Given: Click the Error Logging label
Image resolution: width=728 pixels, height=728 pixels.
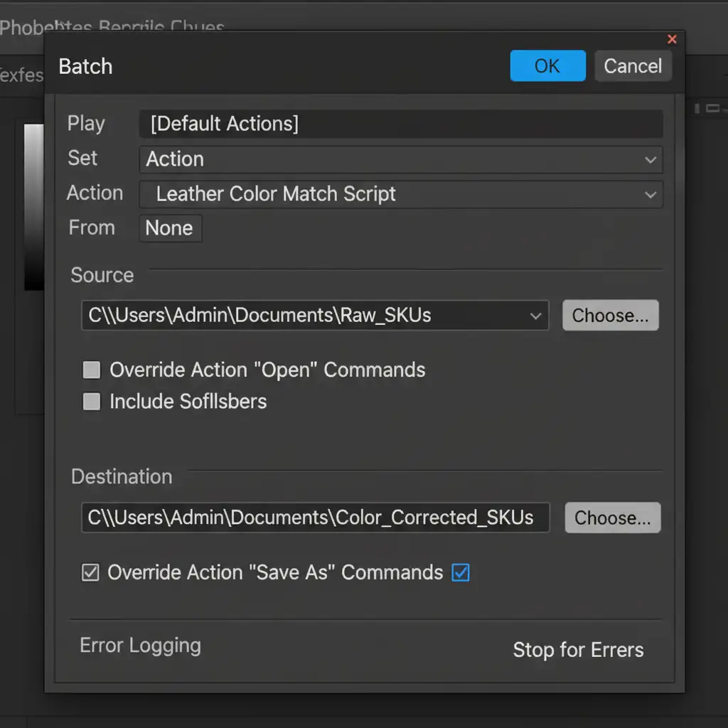Looking at the screenshot, I should tap(140, 646).
